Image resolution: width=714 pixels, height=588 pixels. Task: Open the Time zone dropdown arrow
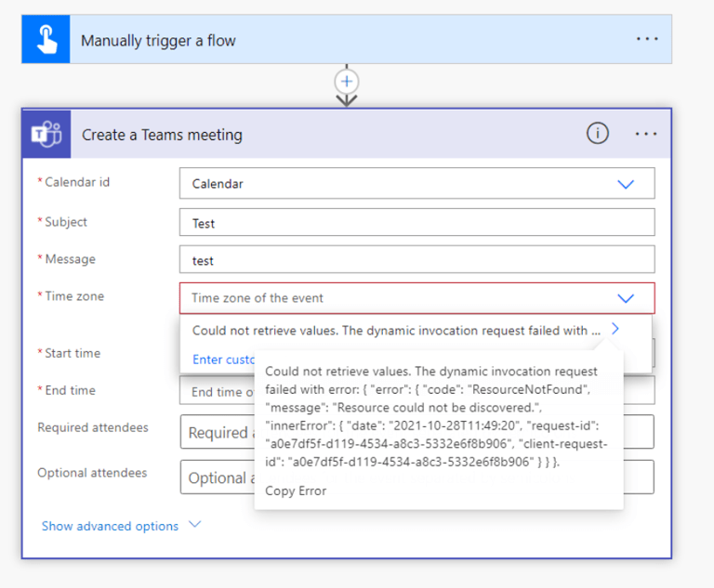[x=626, y=298]
